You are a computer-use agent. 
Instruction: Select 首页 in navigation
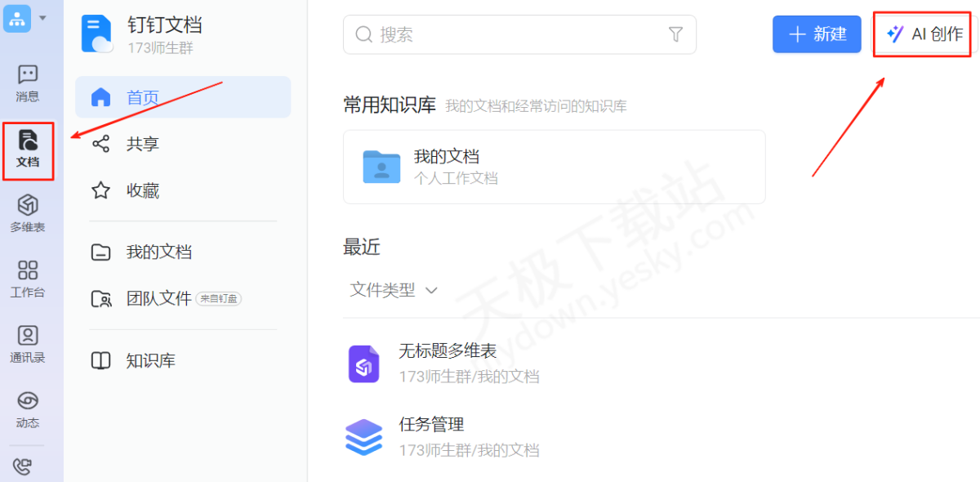coord(183,97)
